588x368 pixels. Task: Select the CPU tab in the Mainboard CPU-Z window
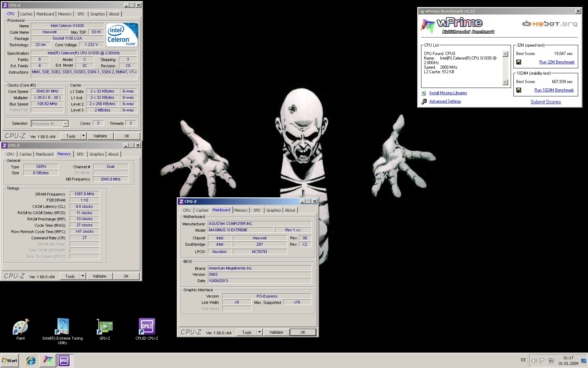[187, 210]
